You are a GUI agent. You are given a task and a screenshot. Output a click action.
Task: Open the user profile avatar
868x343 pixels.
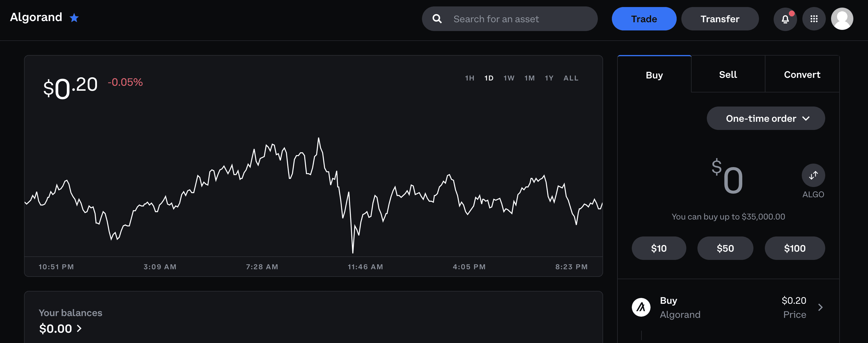pyautogui.click(x=842, y=19)
